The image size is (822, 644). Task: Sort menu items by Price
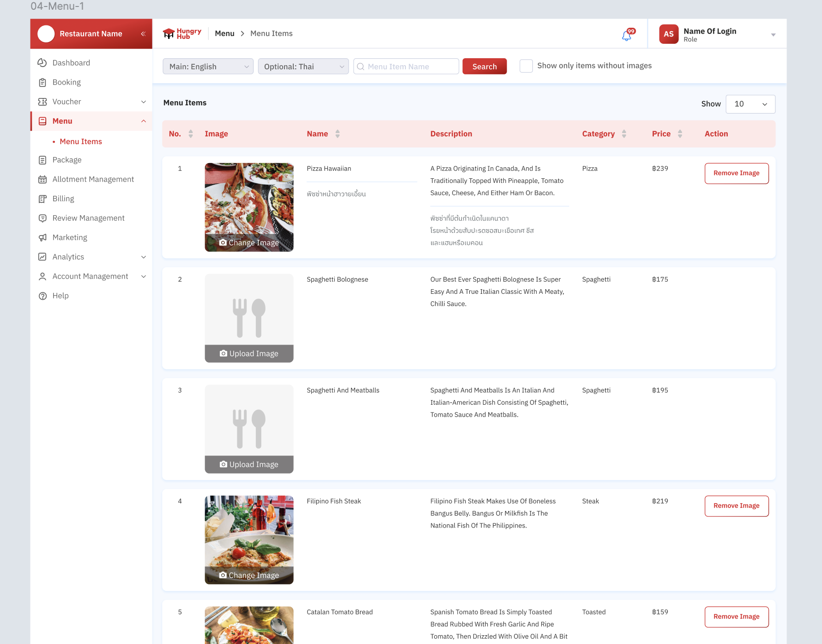(680, 134)
